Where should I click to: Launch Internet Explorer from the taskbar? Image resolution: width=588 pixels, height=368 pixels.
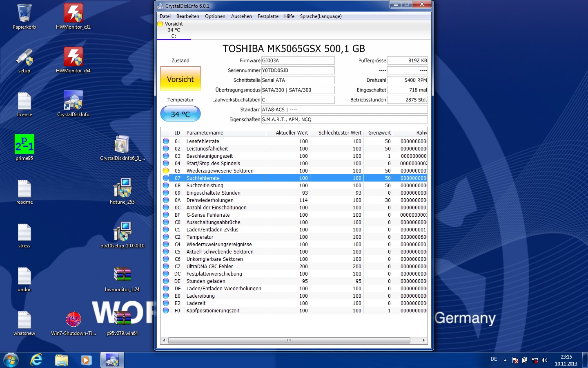click(x=37, y=360)
